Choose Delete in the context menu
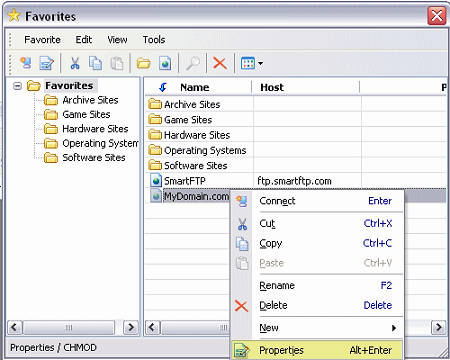The height and width of the screenshot is (360, 450). click(317, 305)
